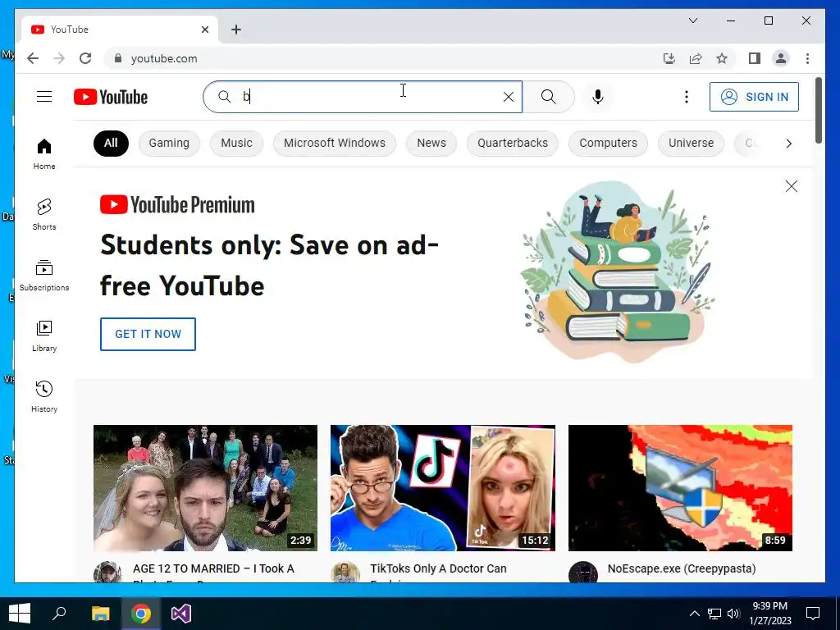Open a new tab with plus button
Viewport: 840px width, 630px height.
(235, 30)
